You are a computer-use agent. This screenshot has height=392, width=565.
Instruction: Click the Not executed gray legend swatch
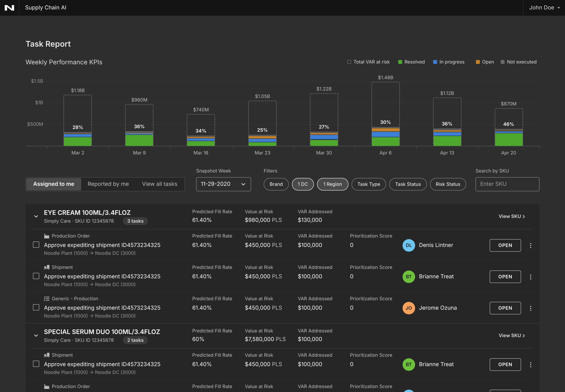(503, 62)
